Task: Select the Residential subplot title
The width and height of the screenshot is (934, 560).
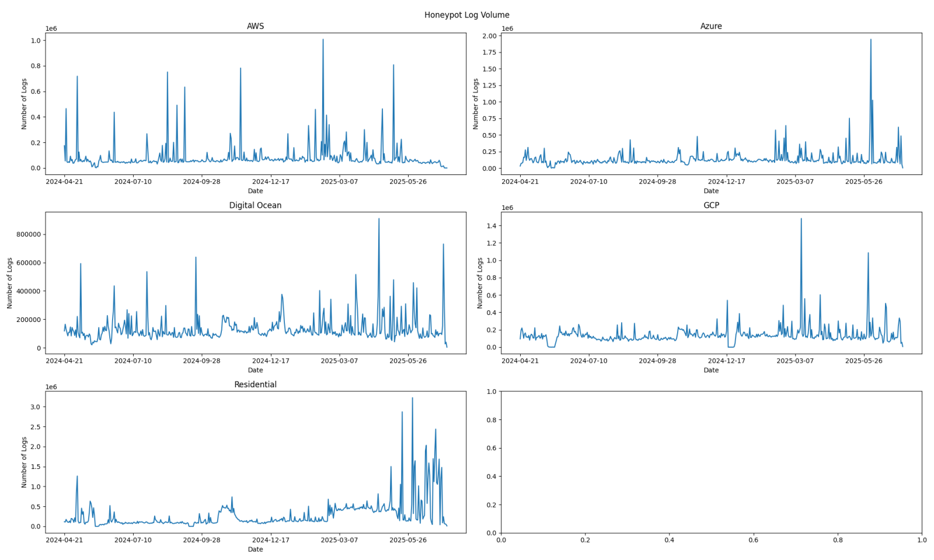Action: point(255,384)
